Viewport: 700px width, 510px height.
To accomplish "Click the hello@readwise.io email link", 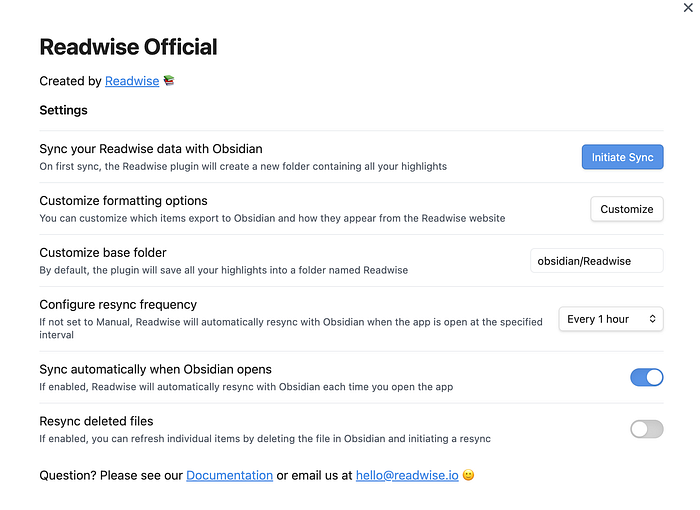I will pos(407,475).
